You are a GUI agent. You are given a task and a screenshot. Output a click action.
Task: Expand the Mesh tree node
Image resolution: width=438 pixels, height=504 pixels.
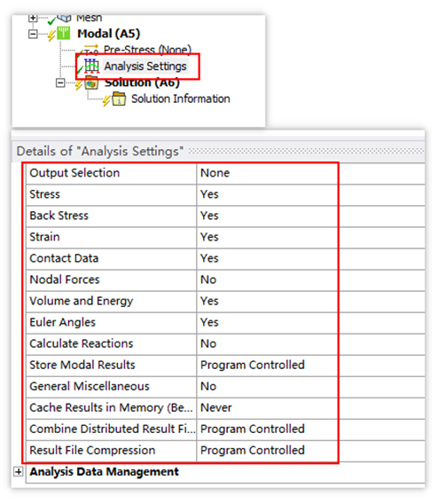point(33,18)
